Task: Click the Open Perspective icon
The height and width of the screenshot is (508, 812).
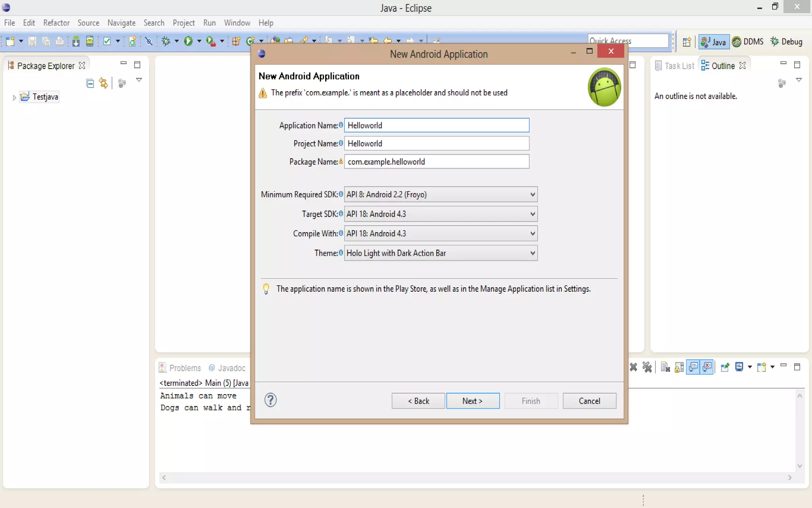Action: click(x=687, y=42)
